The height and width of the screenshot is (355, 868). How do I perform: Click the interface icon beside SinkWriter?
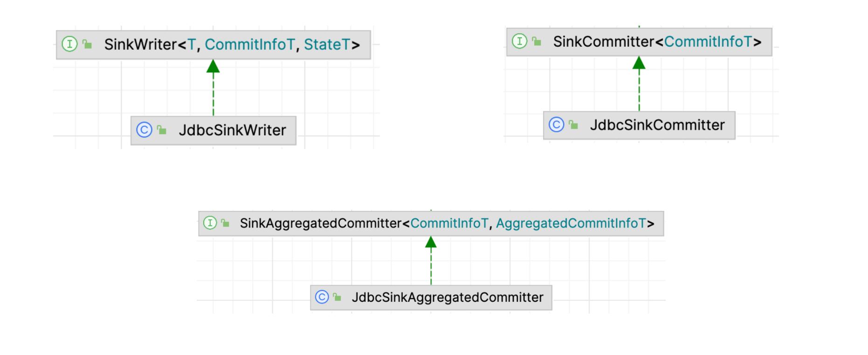click(69, 44)
